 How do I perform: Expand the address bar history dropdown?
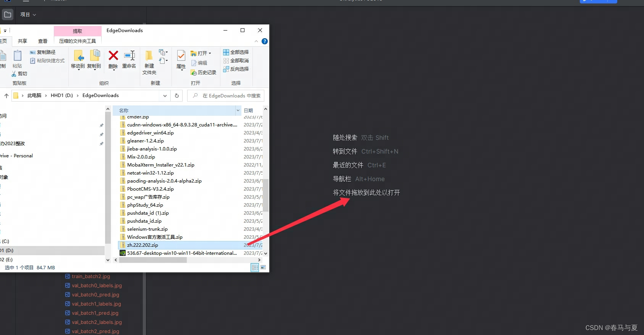(165, 96)
